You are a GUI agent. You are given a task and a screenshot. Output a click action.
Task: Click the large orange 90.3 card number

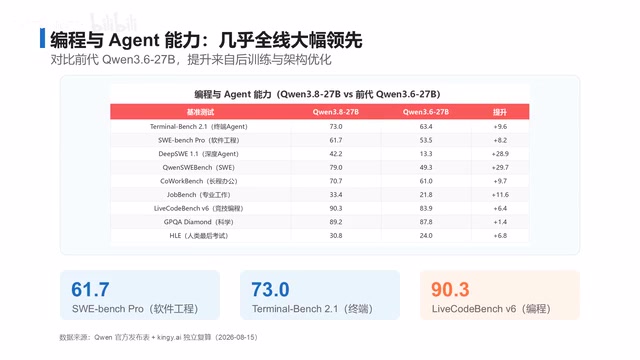tap(450, 289)
